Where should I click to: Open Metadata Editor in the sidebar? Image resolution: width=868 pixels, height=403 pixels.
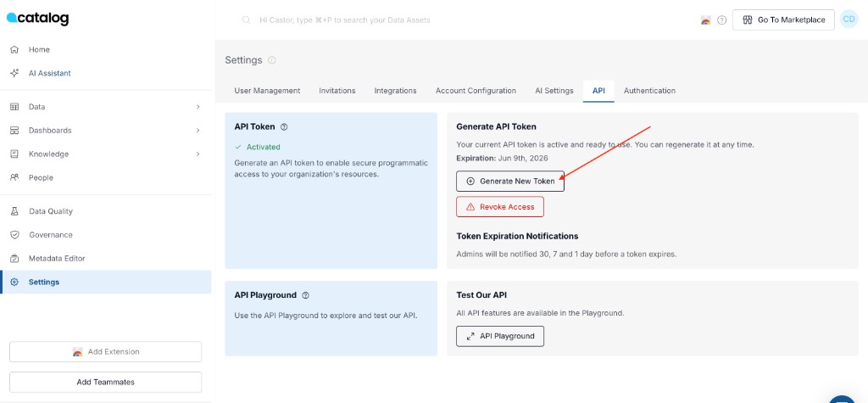click(x=105, y=258)
